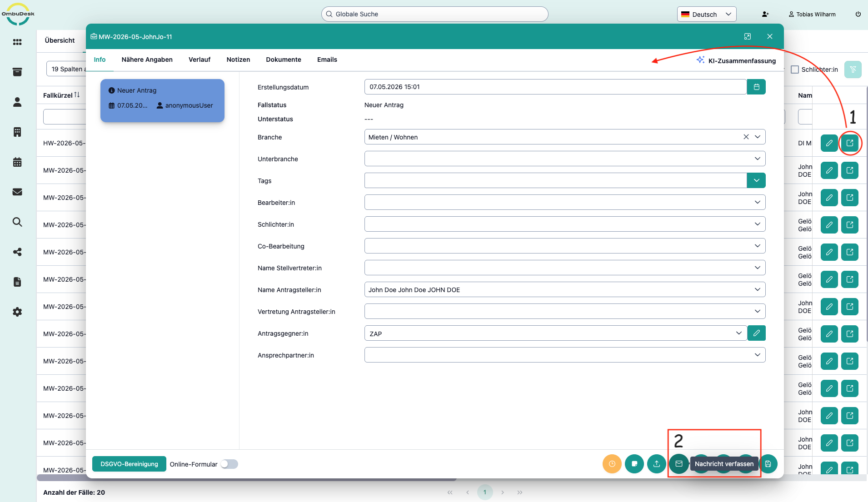Screen dimensions: 868x502
Task: Click the upload document button in footer
Action: (656, 464)
